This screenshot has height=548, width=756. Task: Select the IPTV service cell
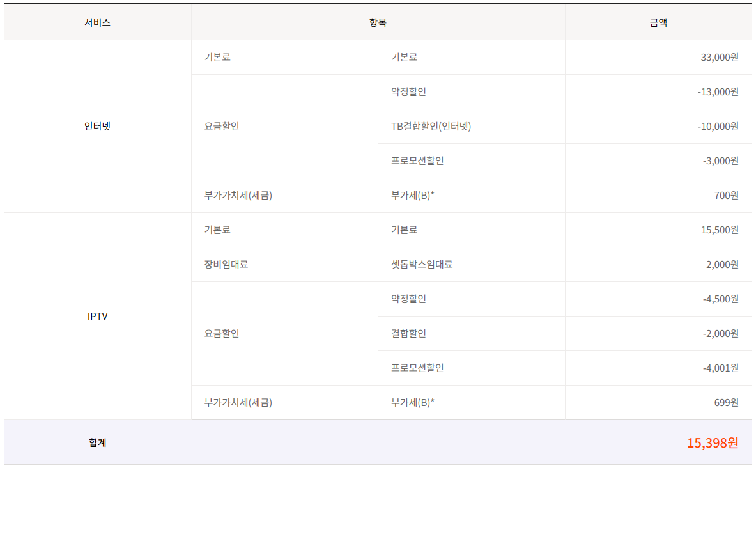click(97, 316)
